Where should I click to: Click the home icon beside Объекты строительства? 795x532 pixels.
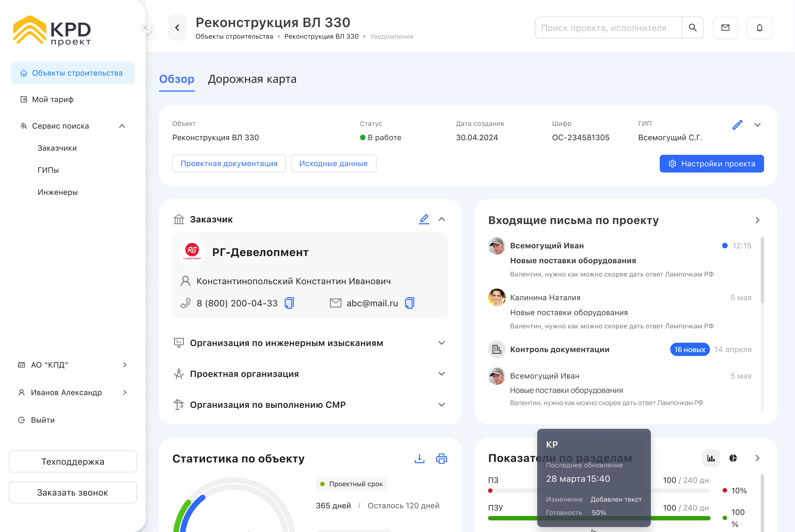click(23, 73)
